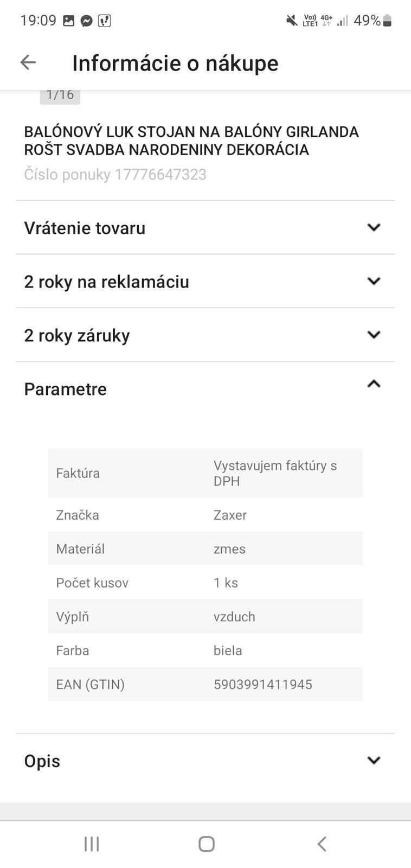Tap the product title BALÓNOVÝ LUK STOJAN
Screen dimensions: 411x868
click(x=191, y=141)
